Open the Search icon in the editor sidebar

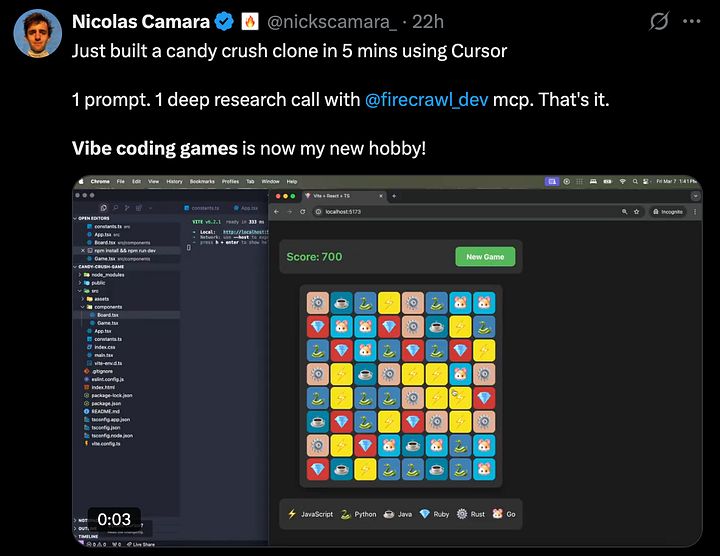point(116,208)
